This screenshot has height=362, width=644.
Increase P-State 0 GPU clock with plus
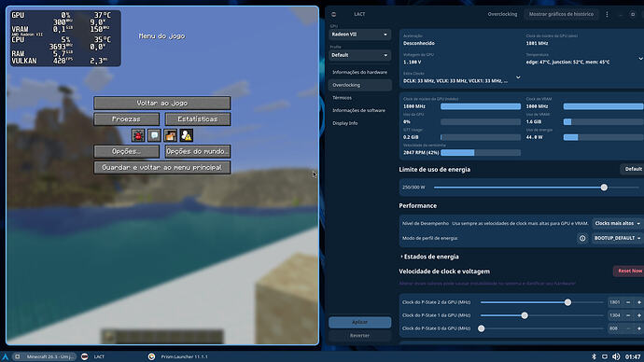coord(639,328)
